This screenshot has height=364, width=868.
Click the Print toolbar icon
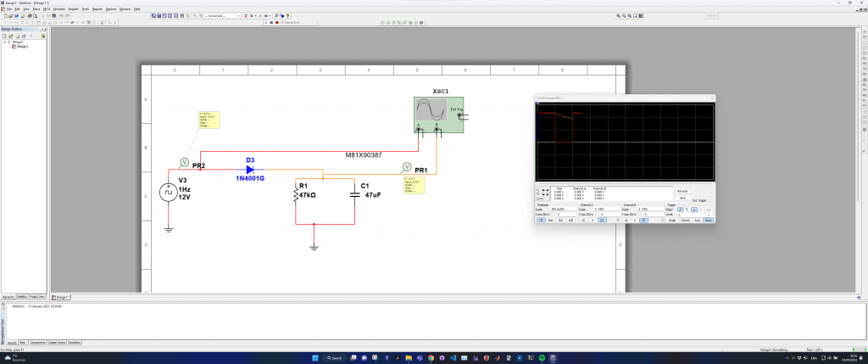30,16
